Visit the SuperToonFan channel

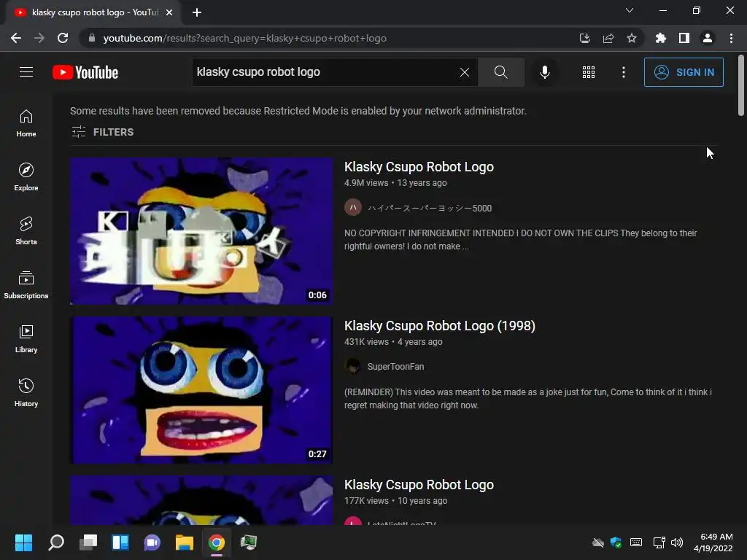pyautogui.click(x=395, y=367)
